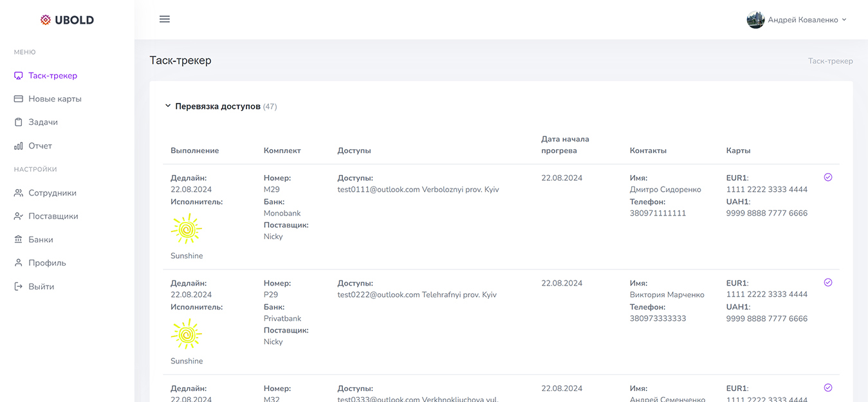
Task: Click the user avatar photo in the header
Action: 755,20
